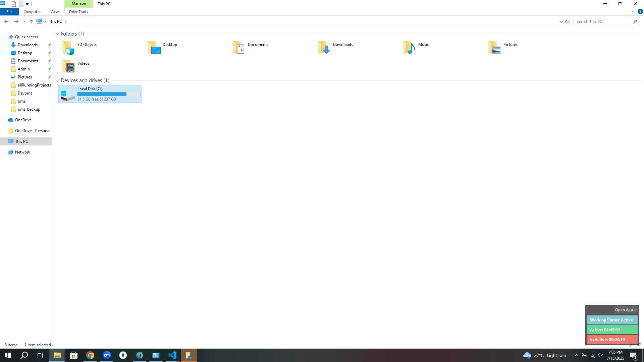Click Active 01:40:33 timer

coord(612,330)
